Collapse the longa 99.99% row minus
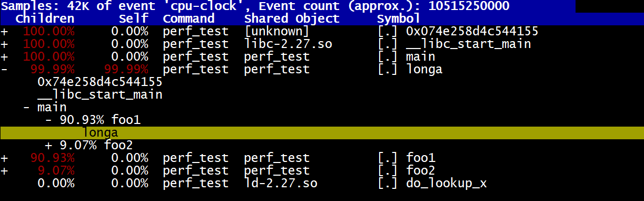This screenshot has height=201, width=644. [x=5, y=69]
